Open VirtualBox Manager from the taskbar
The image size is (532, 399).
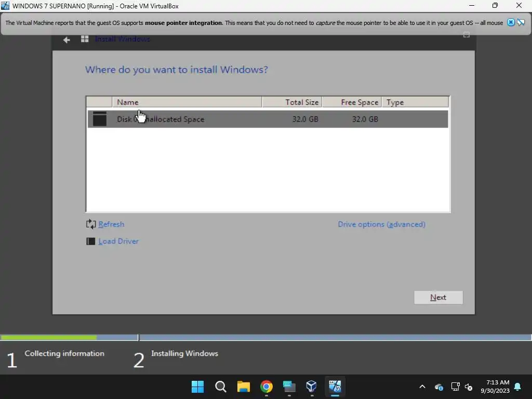(312, 386)
